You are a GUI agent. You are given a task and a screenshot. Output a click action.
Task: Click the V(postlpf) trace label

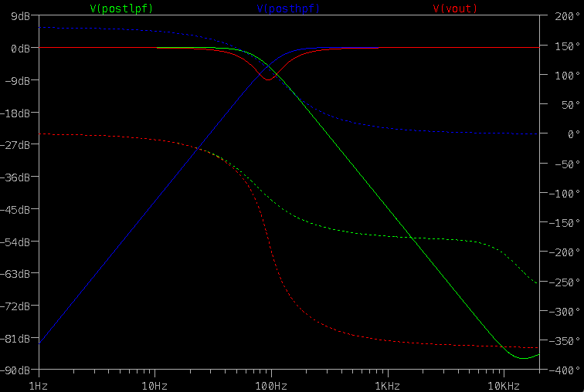[121, 8]
